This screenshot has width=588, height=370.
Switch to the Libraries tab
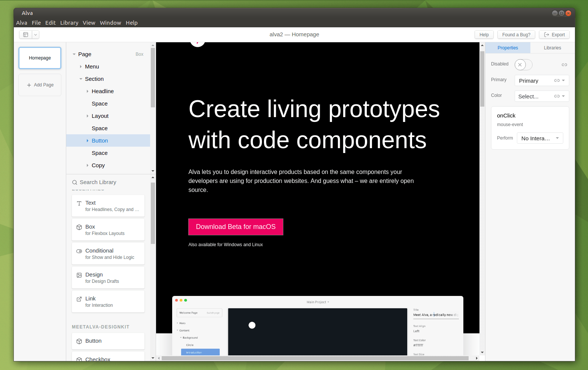click(x=552, y=48)
